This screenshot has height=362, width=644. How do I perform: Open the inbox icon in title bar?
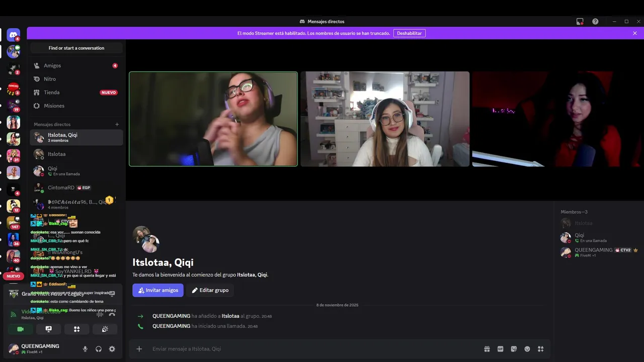pos(580,22)
